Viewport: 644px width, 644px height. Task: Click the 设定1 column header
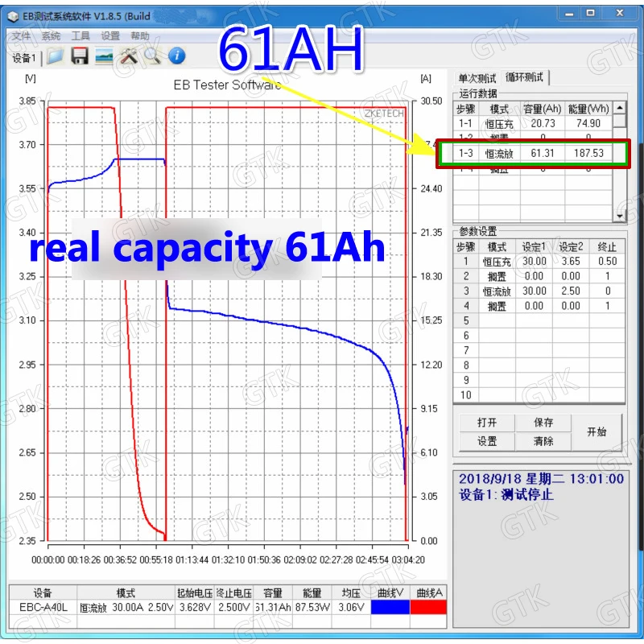tap(535, 247)
